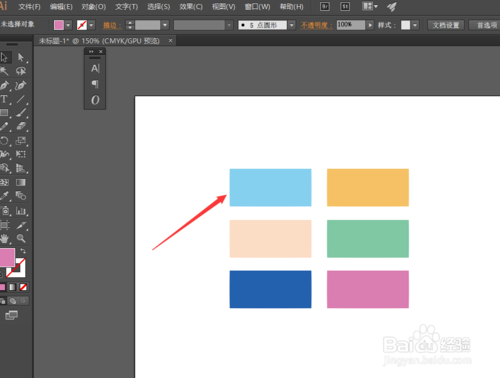Enable Draw Behind mode
Viewport: 500px width, 378px height.
pos(13,301)
